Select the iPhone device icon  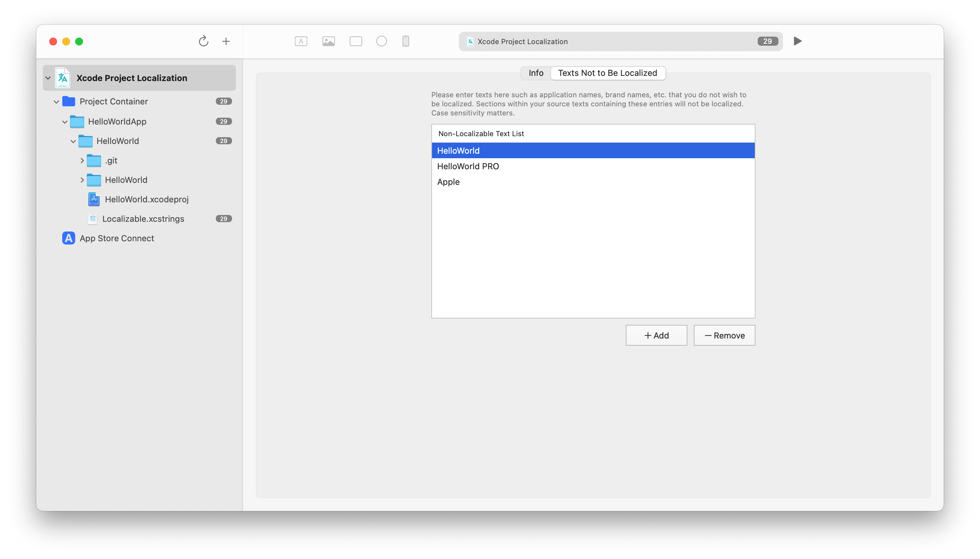click(406, 41)
